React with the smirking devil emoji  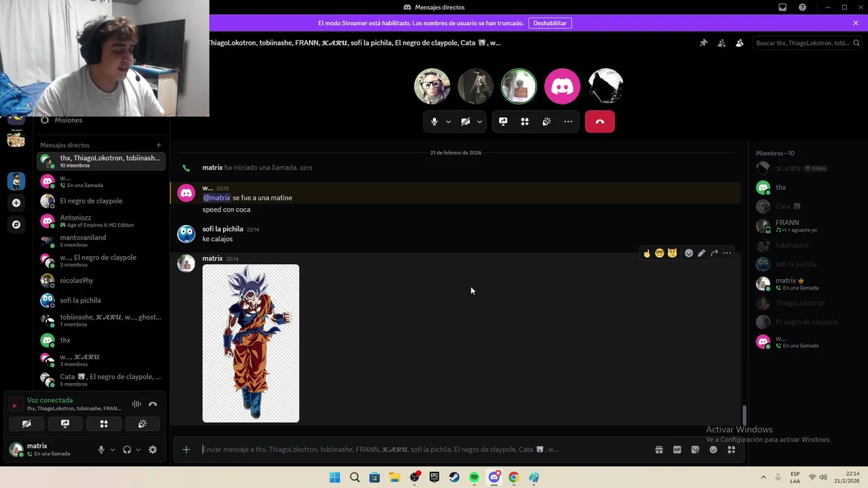coord(672,253)
